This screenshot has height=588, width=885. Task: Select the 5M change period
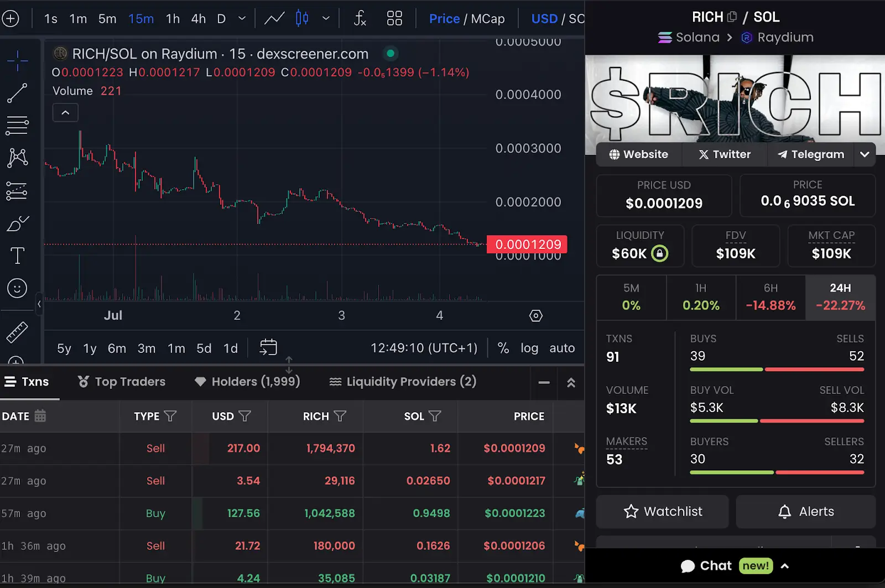pos(631,297)
